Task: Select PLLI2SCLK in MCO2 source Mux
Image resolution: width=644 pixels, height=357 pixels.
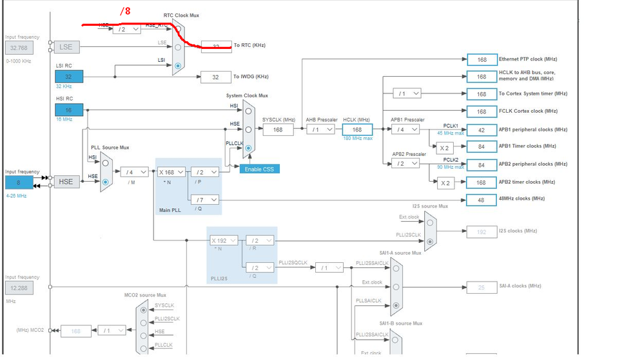Action: (x=143, y=323)
